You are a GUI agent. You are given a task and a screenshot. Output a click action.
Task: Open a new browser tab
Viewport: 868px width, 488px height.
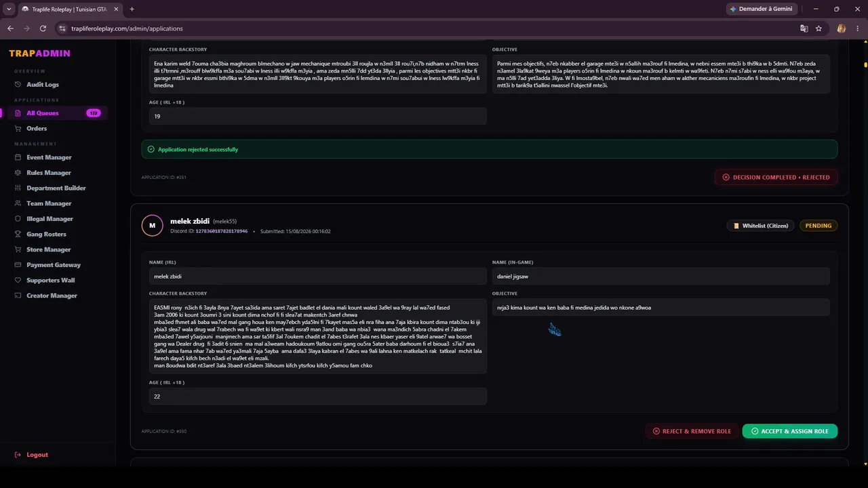(132, 9)
